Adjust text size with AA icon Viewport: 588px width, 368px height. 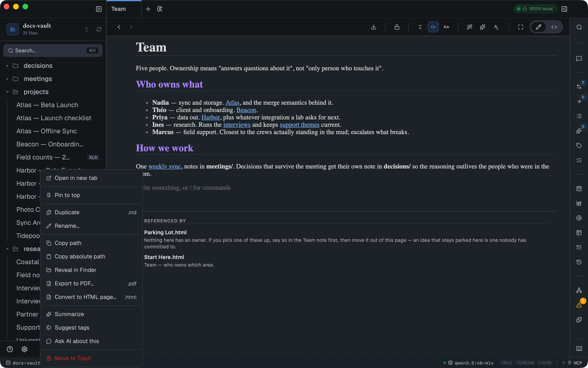click(446, 27)
